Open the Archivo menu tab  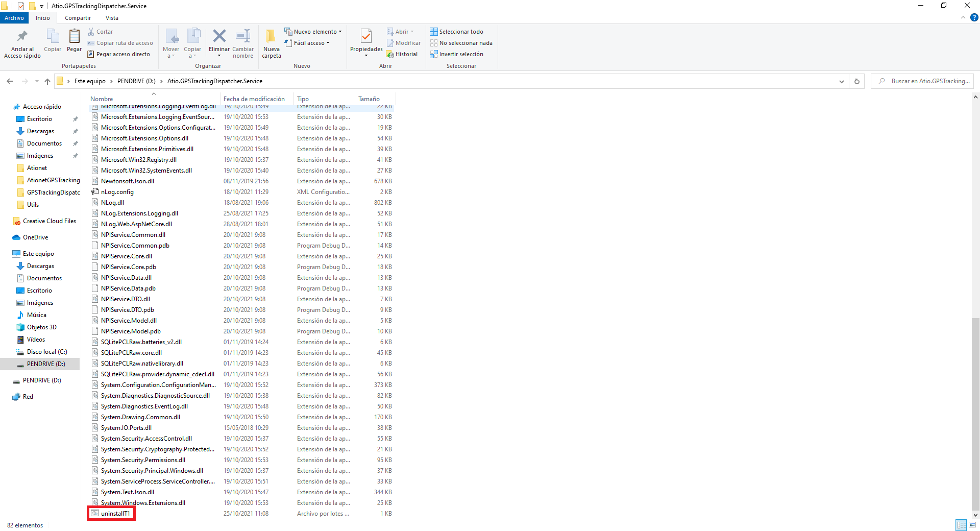pyautogui.click(x=14, y=18)
